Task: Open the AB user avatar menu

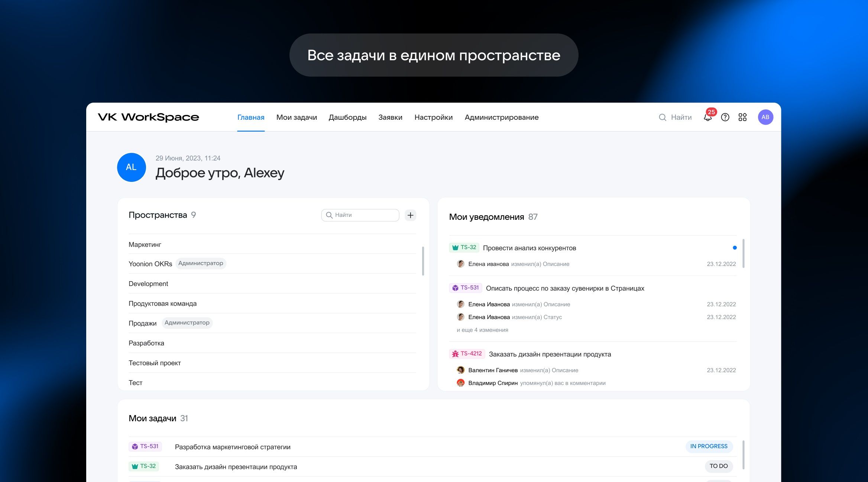Action: 765,117
